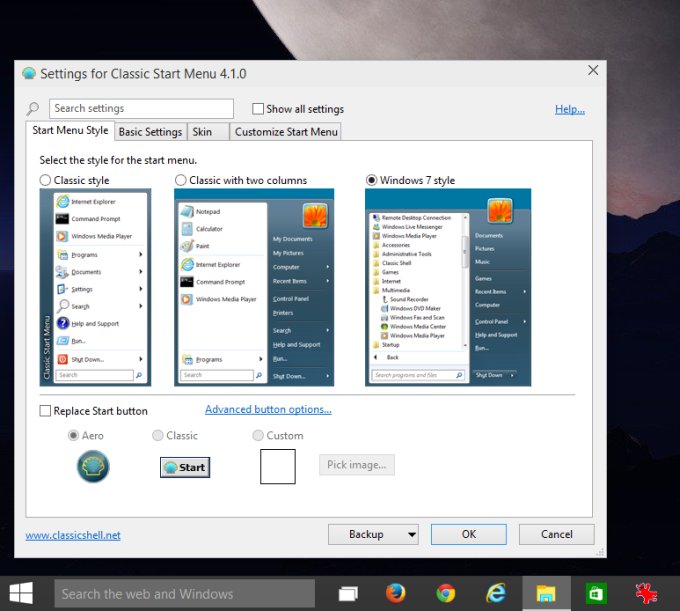The width and height of the screenshot is (680, 611).
Task: Go to the Skin tab
Action: [202, 132]
